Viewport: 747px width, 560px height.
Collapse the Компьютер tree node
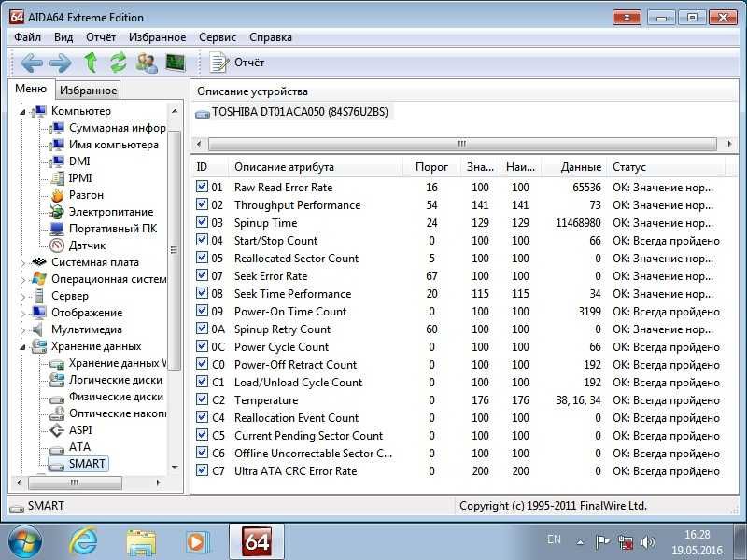22,112
